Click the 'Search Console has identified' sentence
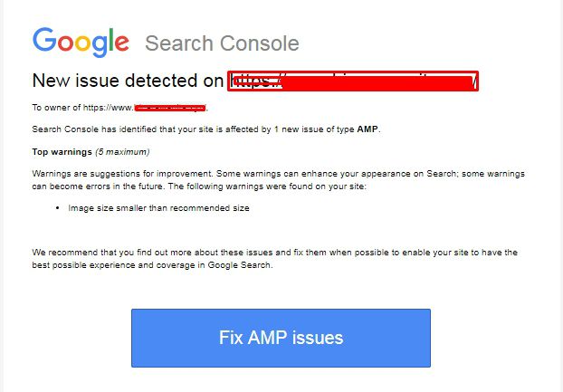 [x=206, y=129]
